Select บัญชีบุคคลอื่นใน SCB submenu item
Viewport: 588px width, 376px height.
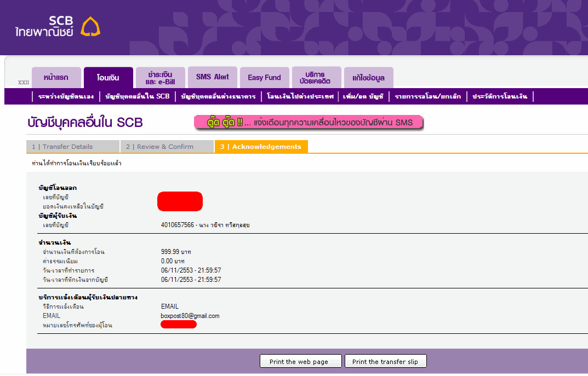tap(138, 97)
